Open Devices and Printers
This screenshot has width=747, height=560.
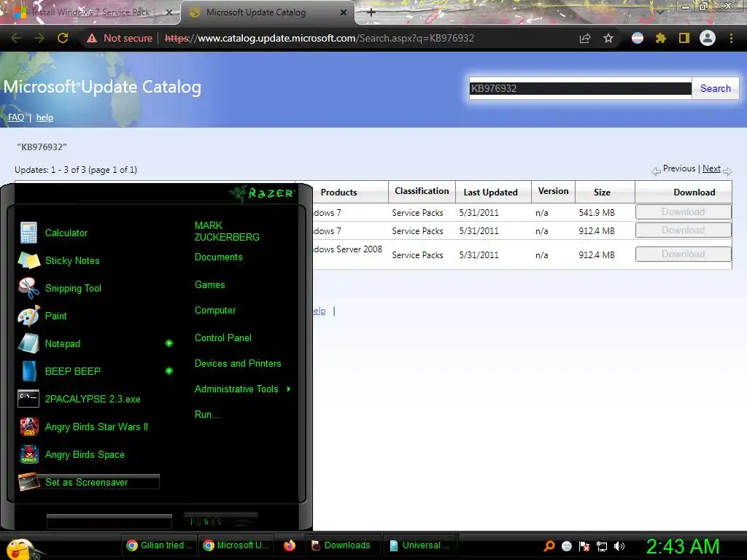point(238,363)
